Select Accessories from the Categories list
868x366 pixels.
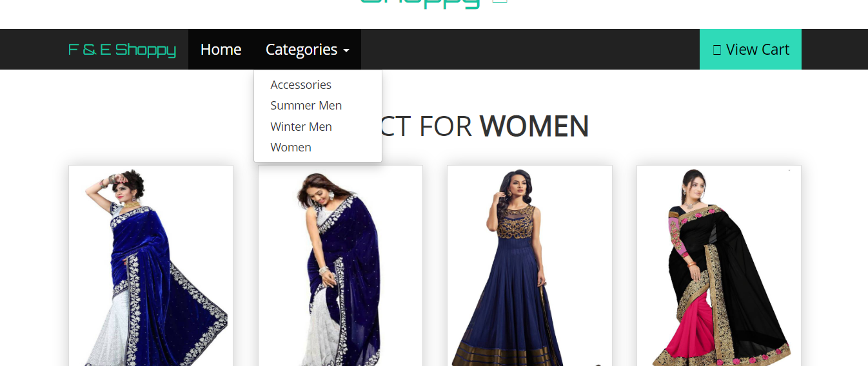[x=301, y=85]
